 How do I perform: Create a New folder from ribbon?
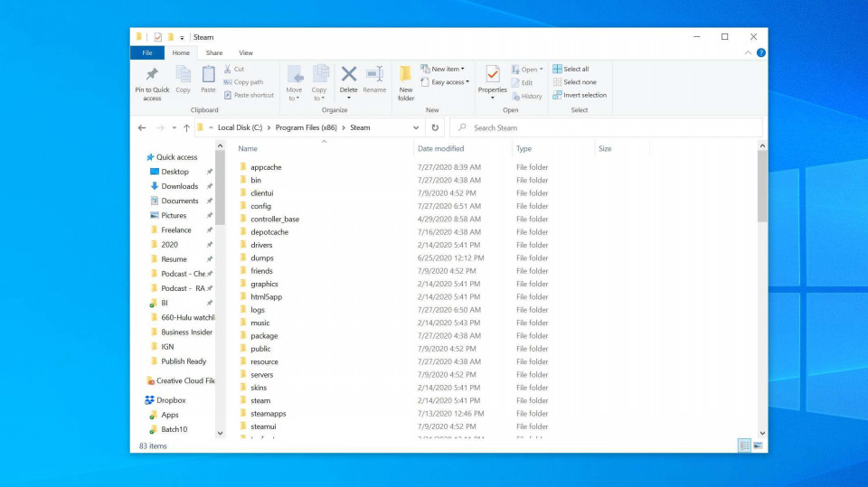coord(406,83)
